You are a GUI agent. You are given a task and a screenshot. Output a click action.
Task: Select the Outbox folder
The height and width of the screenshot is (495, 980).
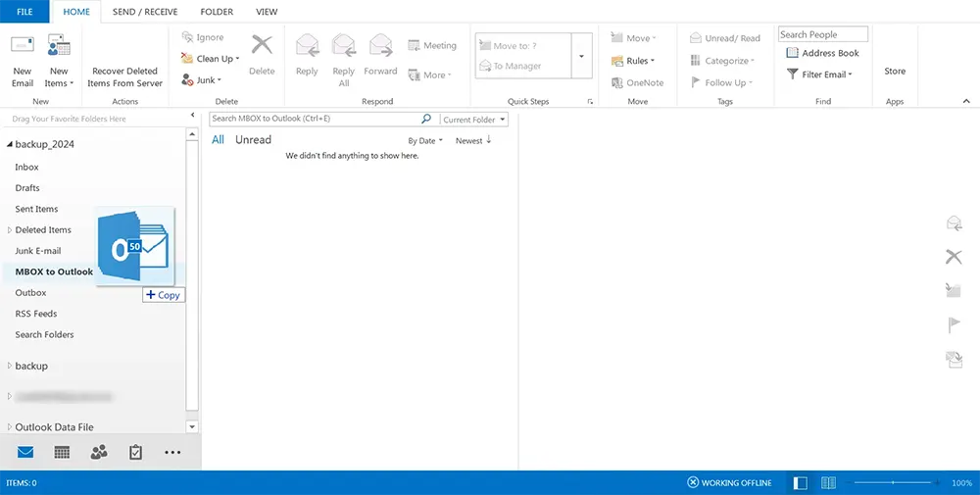click(30, 292)
